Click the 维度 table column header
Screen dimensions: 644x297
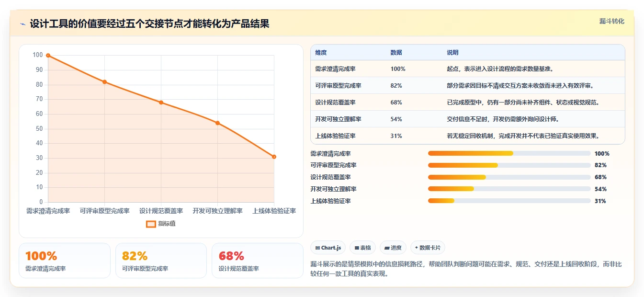[321, 53]
